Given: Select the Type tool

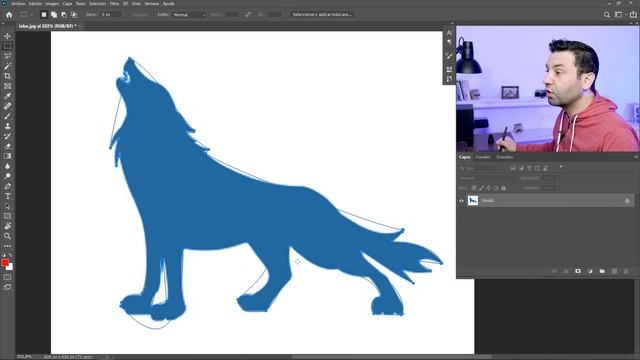Looking at the screenshot, I should 7,196.
